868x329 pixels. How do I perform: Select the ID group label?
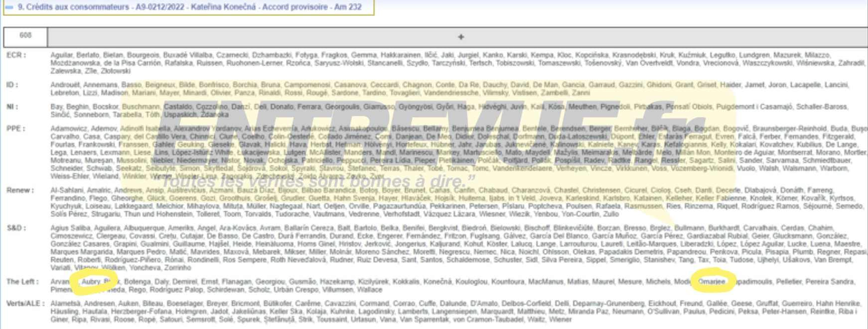click(x=12, y=85)
